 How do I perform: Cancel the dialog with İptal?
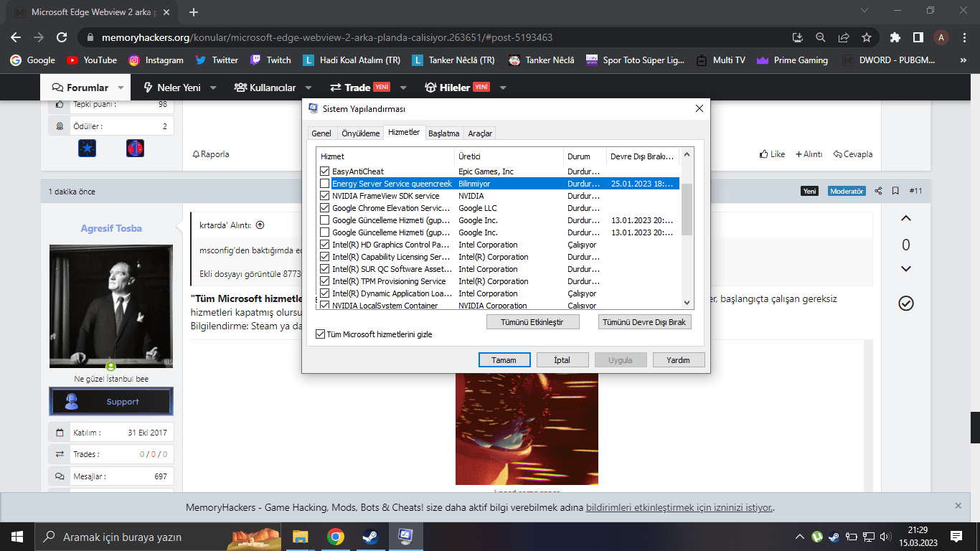(x=562, y=359)
